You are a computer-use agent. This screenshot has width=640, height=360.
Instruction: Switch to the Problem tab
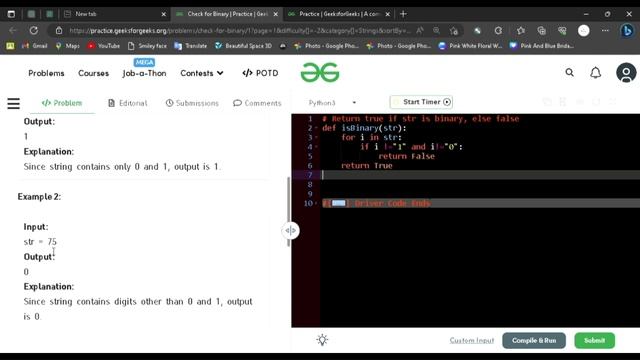point(62,103)
